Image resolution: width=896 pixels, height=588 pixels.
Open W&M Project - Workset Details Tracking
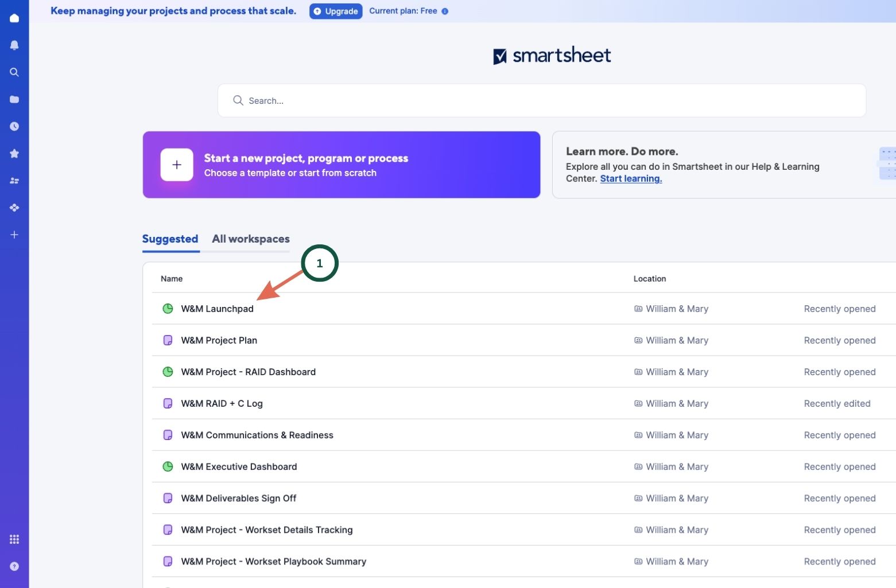(266, 529)
